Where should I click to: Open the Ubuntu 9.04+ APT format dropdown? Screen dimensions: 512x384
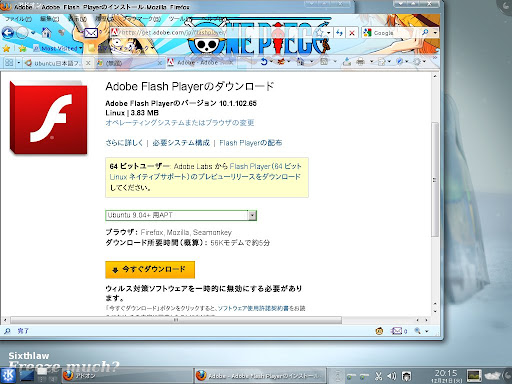coord(181,215)
